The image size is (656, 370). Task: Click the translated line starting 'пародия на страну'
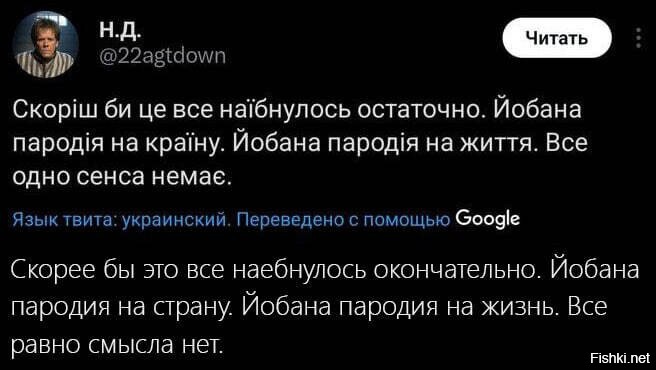309,309
